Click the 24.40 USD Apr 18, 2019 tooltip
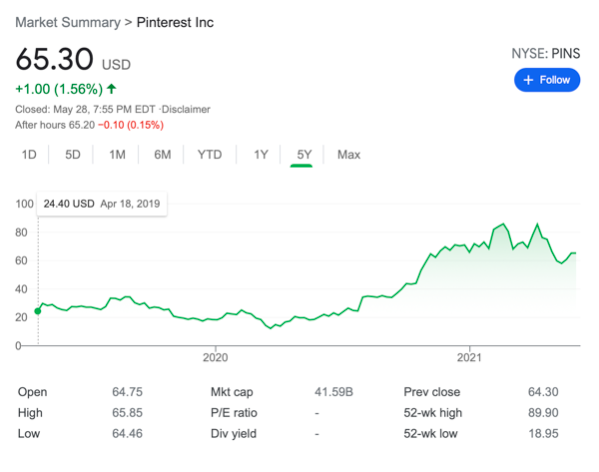 (x=102, y=204)
